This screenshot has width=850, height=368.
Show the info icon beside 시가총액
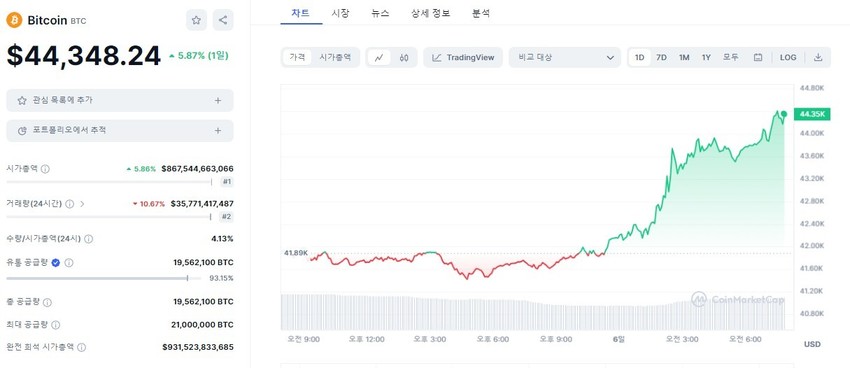click(45, 169)
